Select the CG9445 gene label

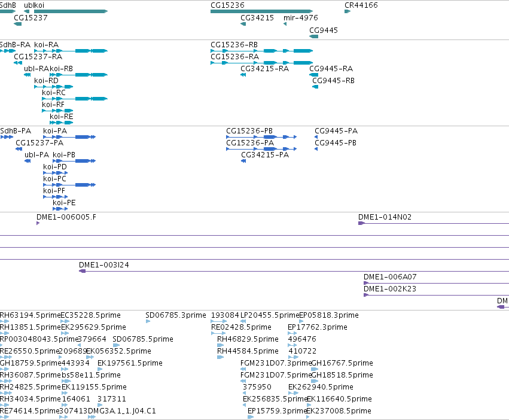[324, 31]
